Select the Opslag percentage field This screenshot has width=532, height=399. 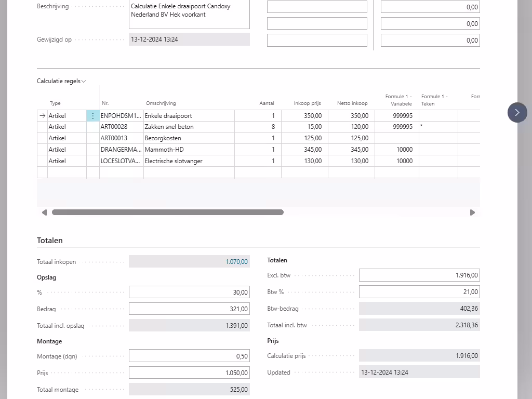[189, 292]
